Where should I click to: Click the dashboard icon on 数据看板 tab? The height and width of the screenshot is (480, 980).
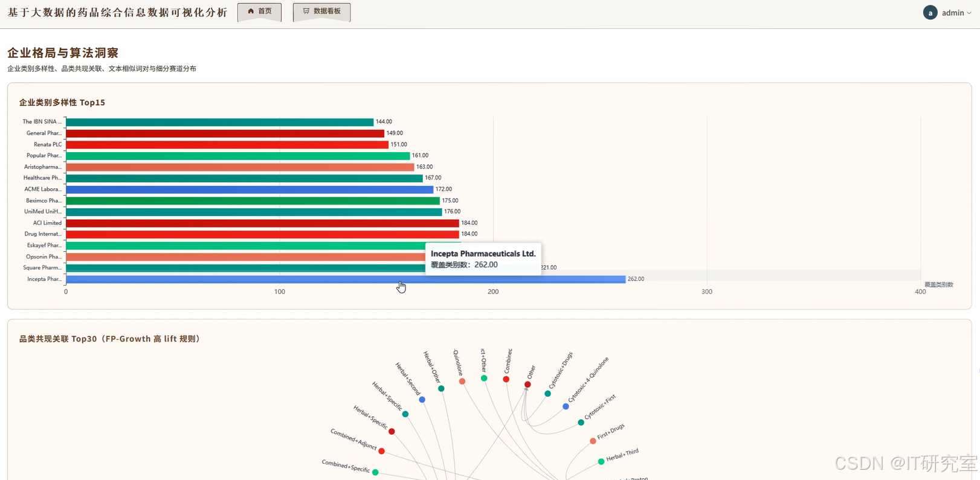[306, 11]
